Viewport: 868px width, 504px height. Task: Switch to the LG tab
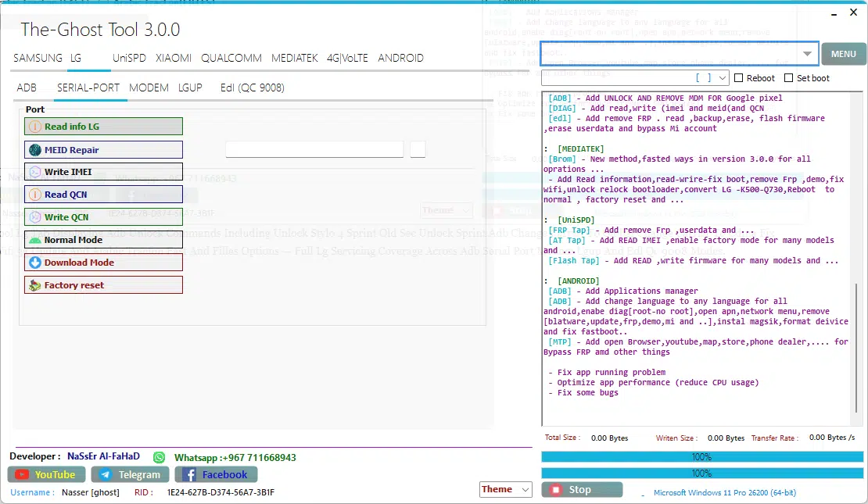[76, 58]
